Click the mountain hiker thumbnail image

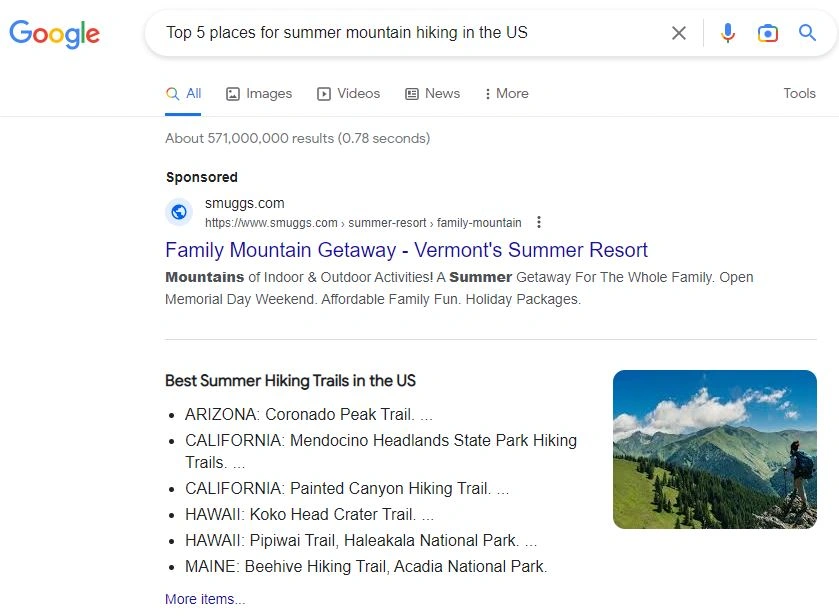(714, 449)
